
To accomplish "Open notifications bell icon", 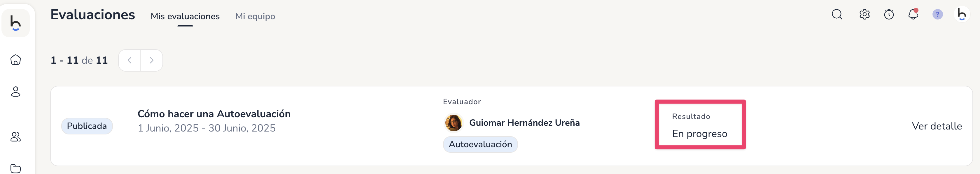I will tap(913, 15).
